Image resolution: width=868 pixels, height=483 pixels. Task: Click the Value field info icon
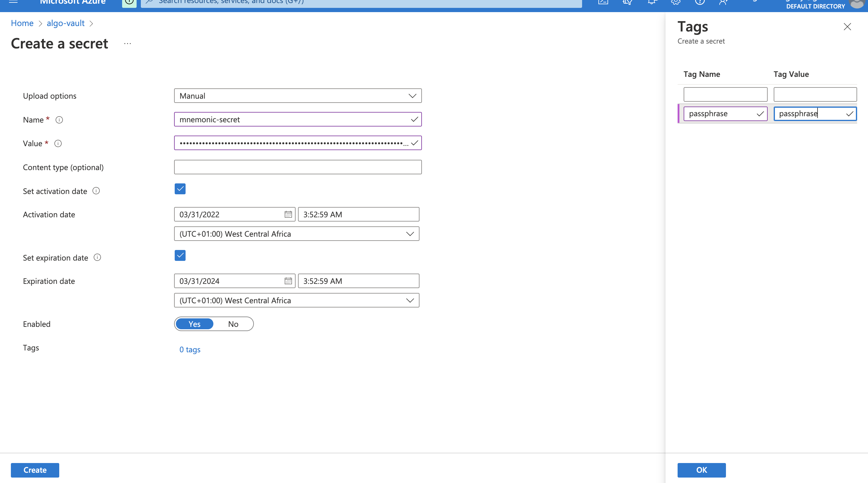click(58, 143)
